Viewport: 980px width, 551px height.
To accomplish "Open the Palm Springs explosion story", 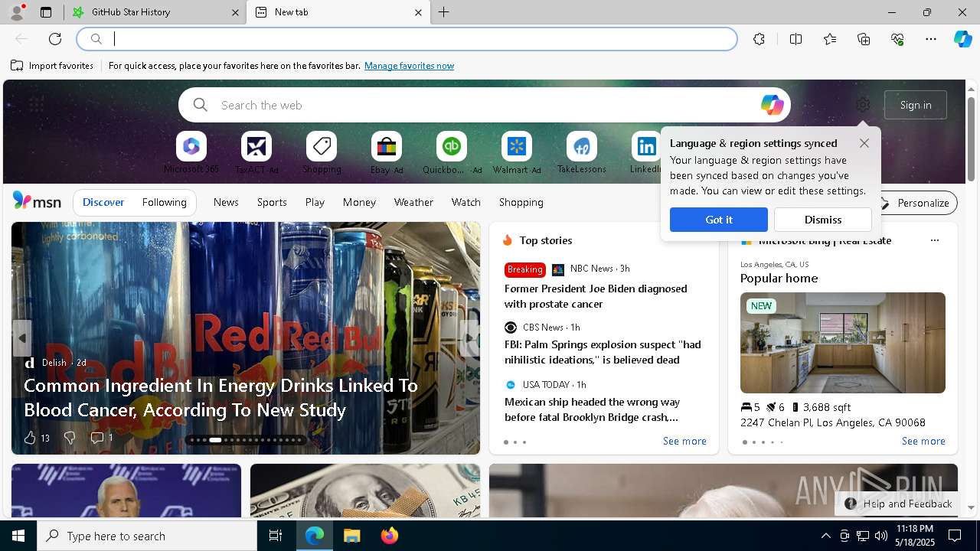I will click(x=603, y=352).
